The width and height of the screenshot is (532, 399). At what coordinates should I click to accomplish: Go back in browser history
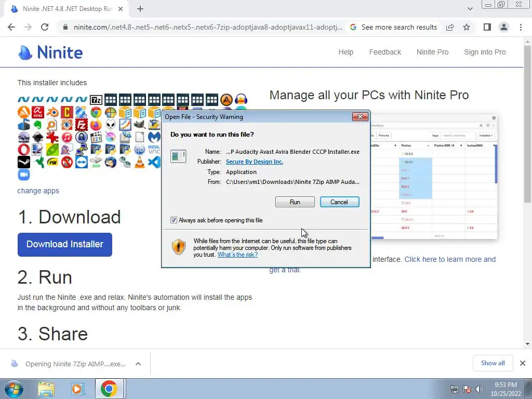(x=11, y=27)
